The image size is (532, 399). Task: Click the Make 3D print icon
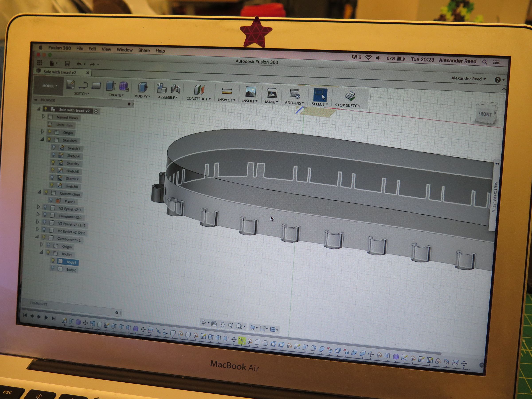pos(272,93)
